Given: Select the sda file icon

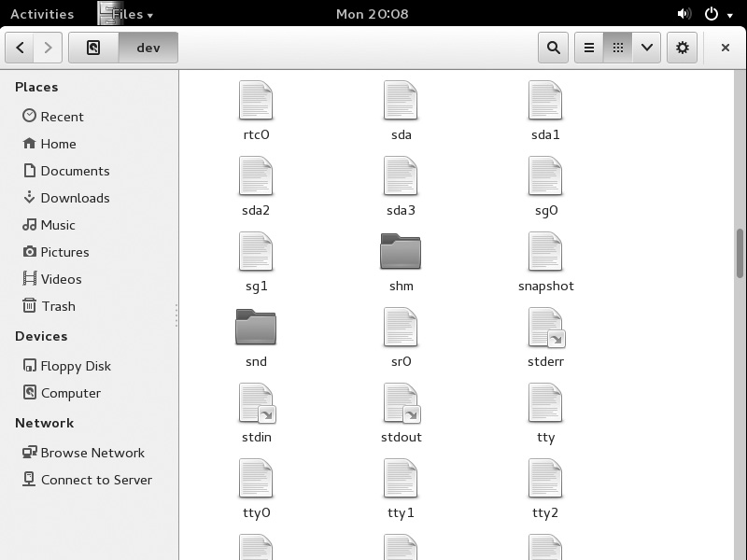Looking at the screenshot, I should pos(401,101).
